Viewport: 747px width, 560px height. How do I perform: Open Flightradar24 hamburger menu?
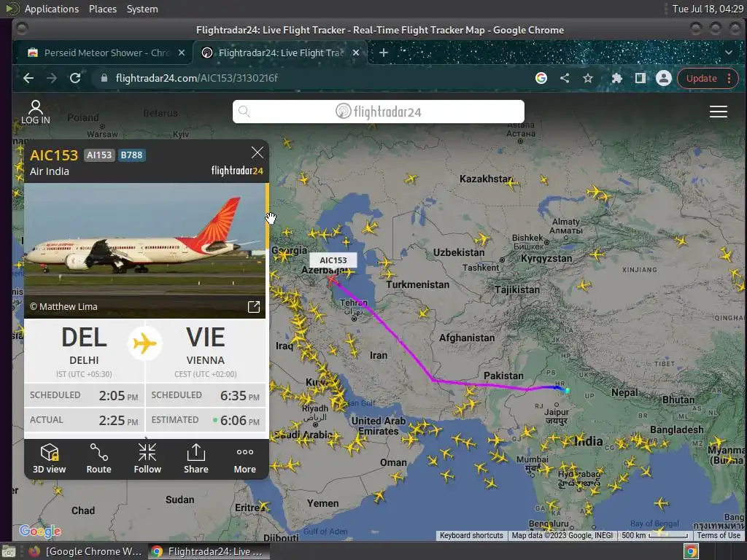point(718,112)
